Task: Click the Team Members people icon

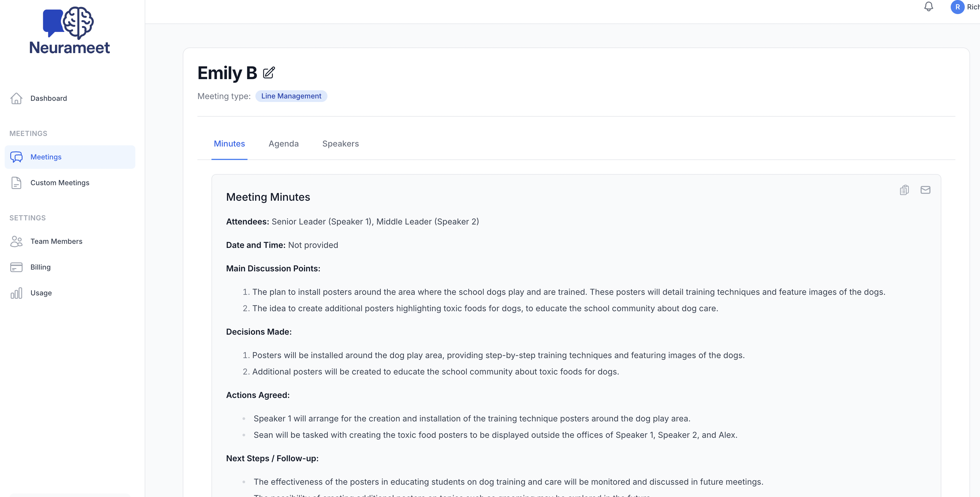Action: [16, 241]
